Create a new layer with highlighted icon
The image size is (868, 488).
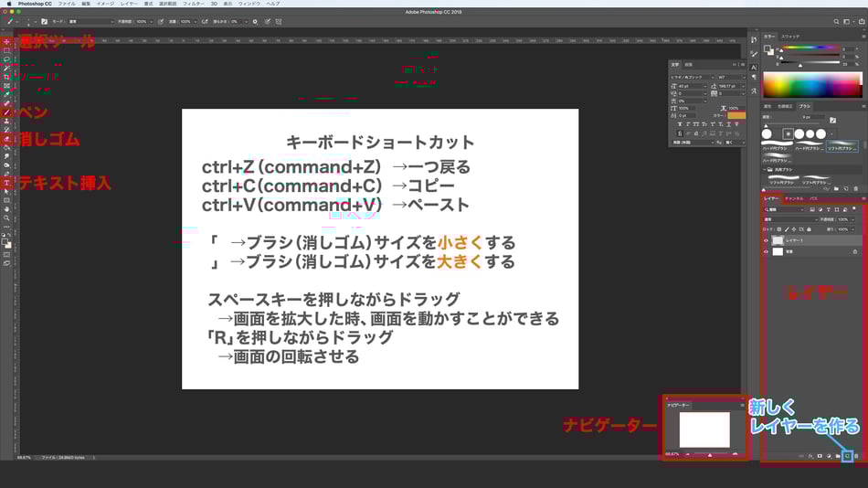click(847, 456)
